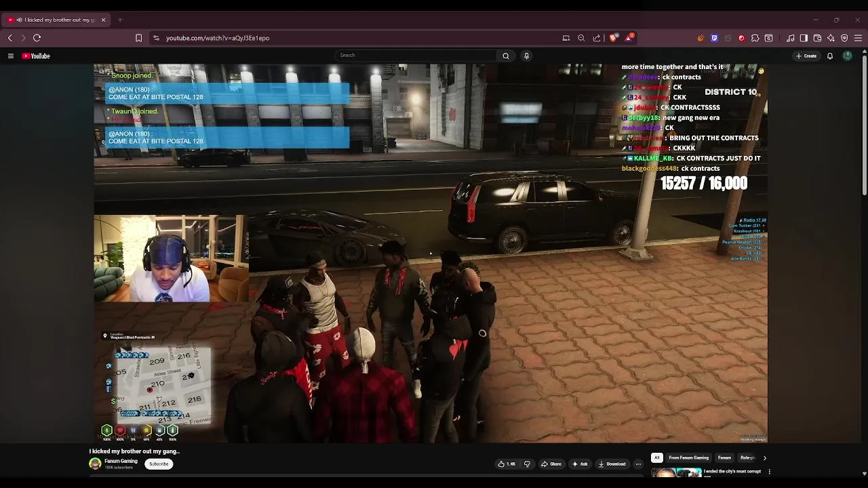The height and width of the screenshot is (488, 868).
Task: Click the YouTube search field
Action: (416, 56)
